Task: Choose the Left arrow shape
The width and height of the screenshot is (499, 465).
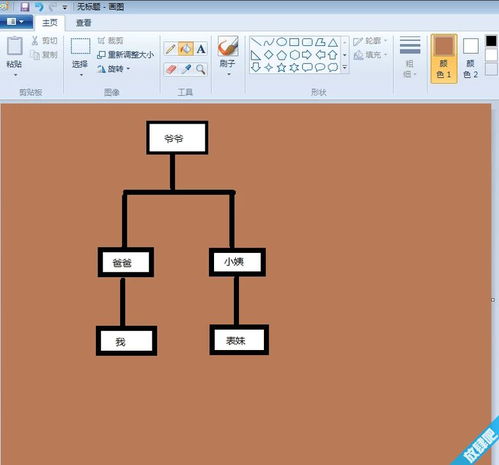Action: pos(320,55)
